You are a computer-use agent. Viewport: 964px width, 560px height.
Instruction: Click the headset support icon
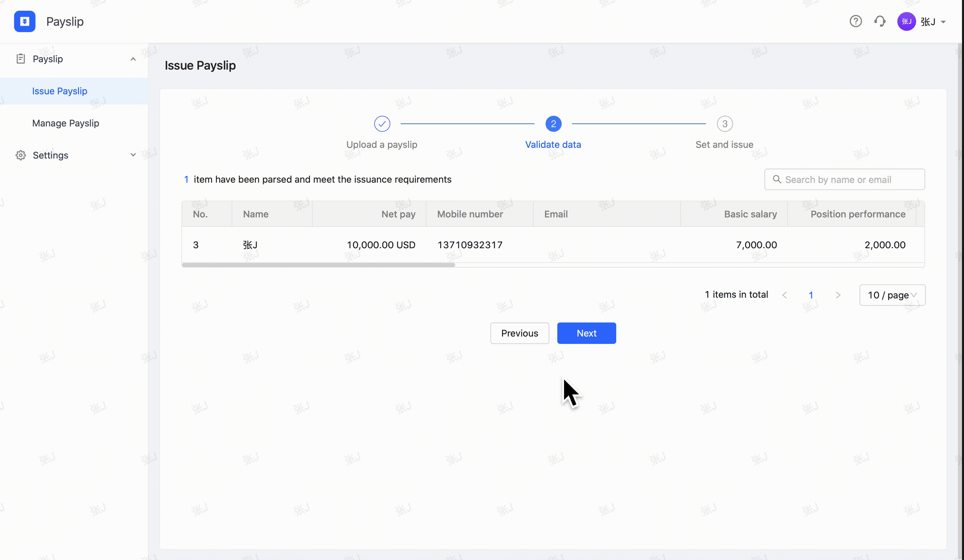pyautogui.click(x=880, y=21)
